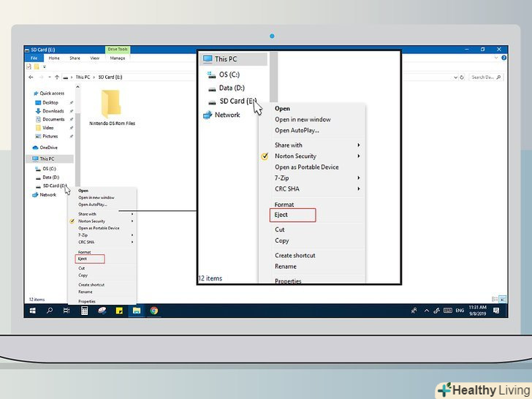Choose Format in the magnified context menu
Image resolution: width=532 pixels, height=399 pixels.
click(284, 205)
